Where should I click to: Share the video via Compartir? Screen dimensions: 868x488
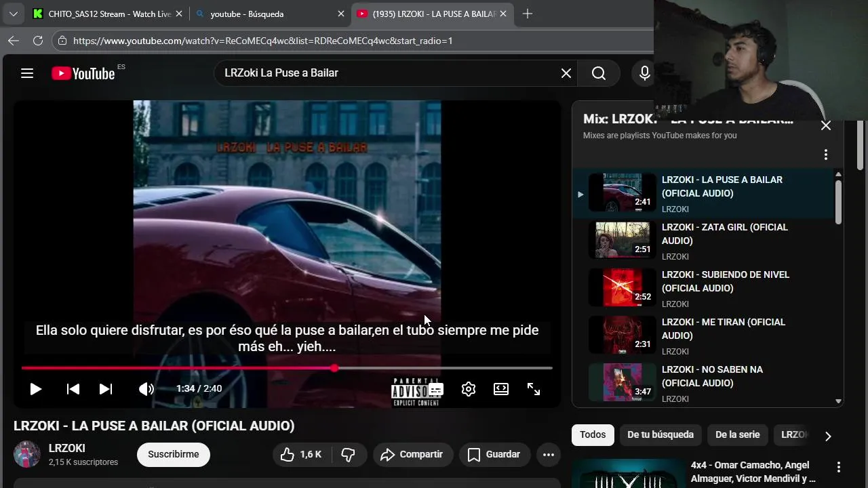pos(413,454)
